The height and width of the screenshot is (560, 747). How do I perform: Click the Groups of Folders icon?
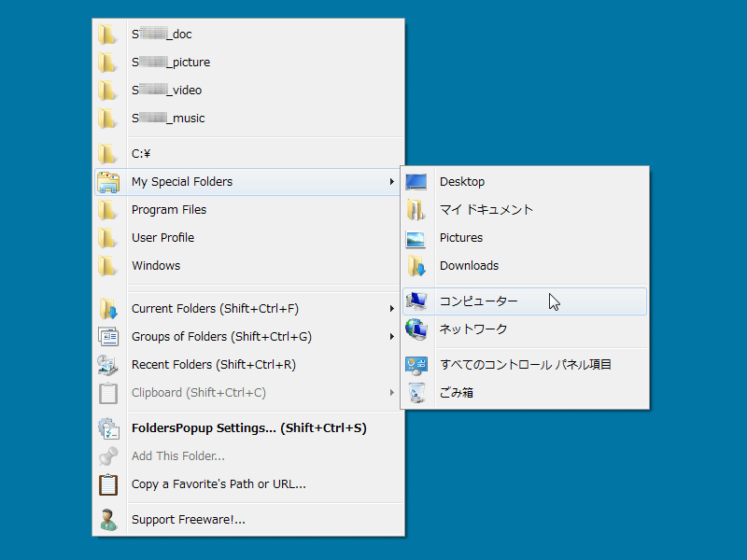(108, 337)
